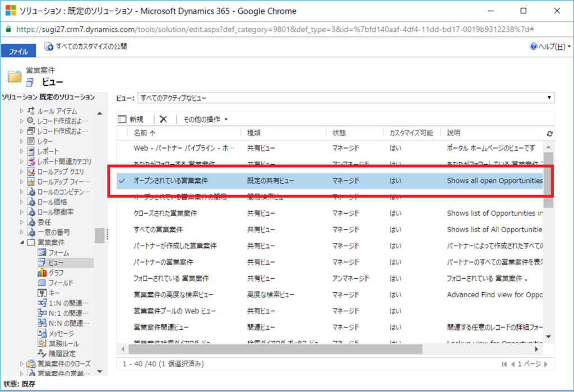Select the フォローされている 営業案件 view row
The image size is (574, 392).
click(x=330, y=278)
